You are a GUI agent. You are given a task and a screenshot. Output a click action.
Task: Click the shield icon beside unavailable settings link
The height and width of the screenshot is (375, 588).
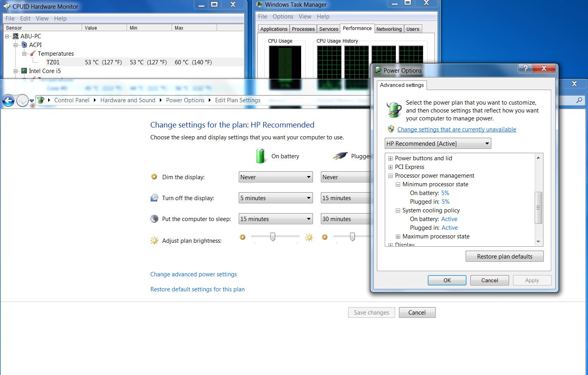tap(391, 129)
